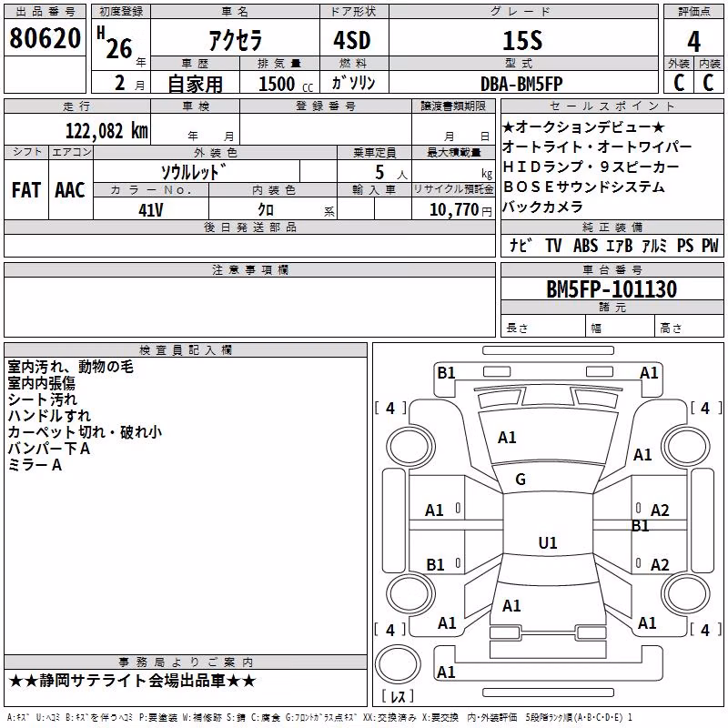
Task: Click the 静岡サテライト会場出品車 notice text
Action: (132, 681)
